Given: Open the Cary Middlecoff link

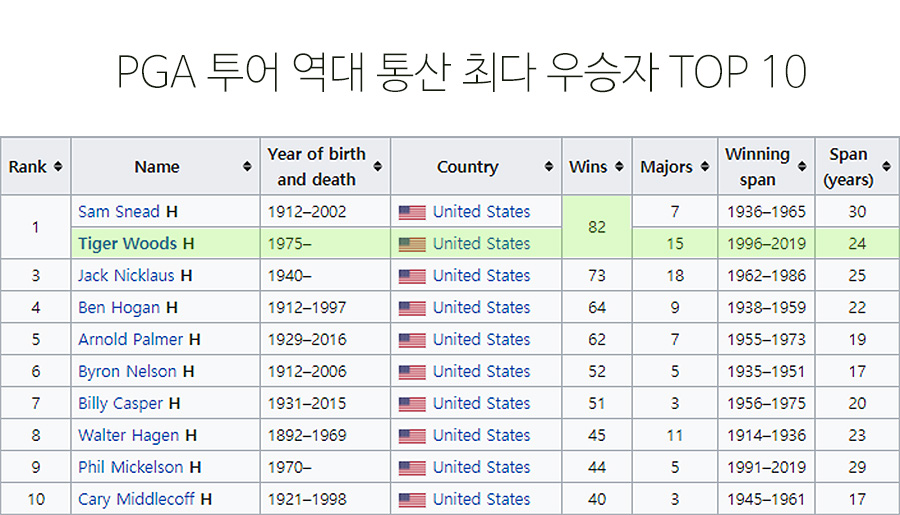Looking at the screenshot, I should [136, 499].
